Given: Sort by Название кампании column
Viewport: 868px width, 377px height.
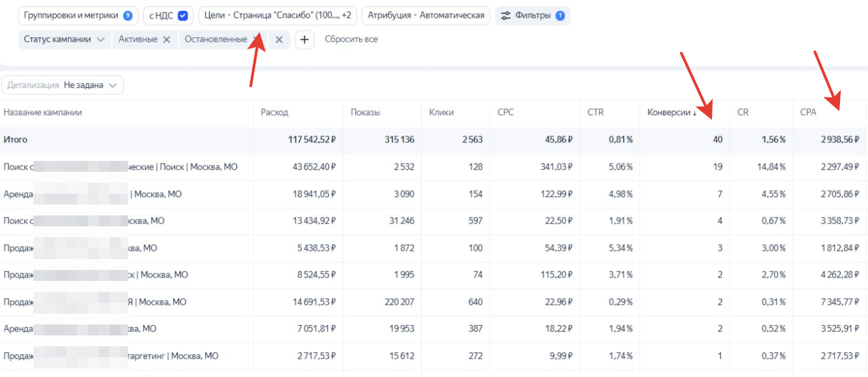Looking at the screenshot, I should pos(43,112).
